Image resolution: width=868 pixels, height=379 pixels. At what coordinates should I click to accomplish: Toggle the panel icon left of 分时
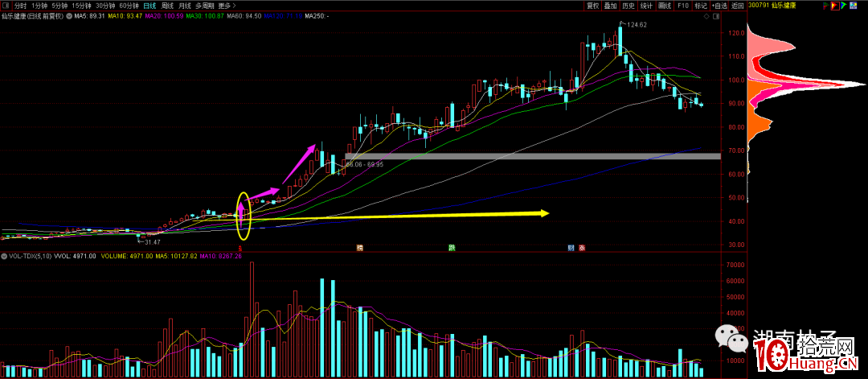[x=6, y=6]
